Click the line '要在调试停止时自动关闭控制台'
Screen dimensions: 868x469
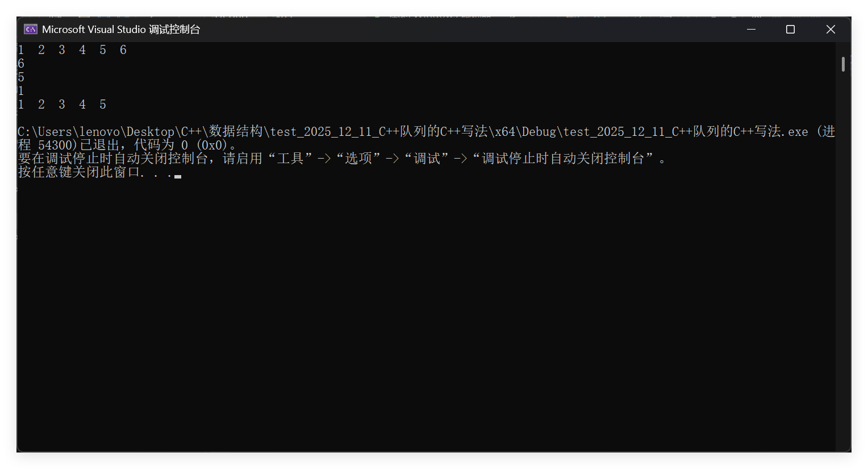343,159
